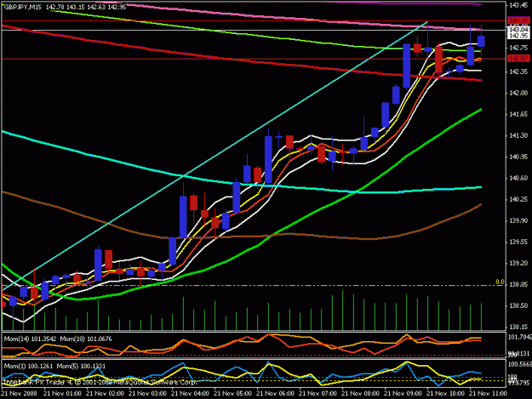Viewport: 532px width, 399px height.
Task: Click the 21 Nov 05:00 time label
Action: pyautogui.click(x=232, y=394)
